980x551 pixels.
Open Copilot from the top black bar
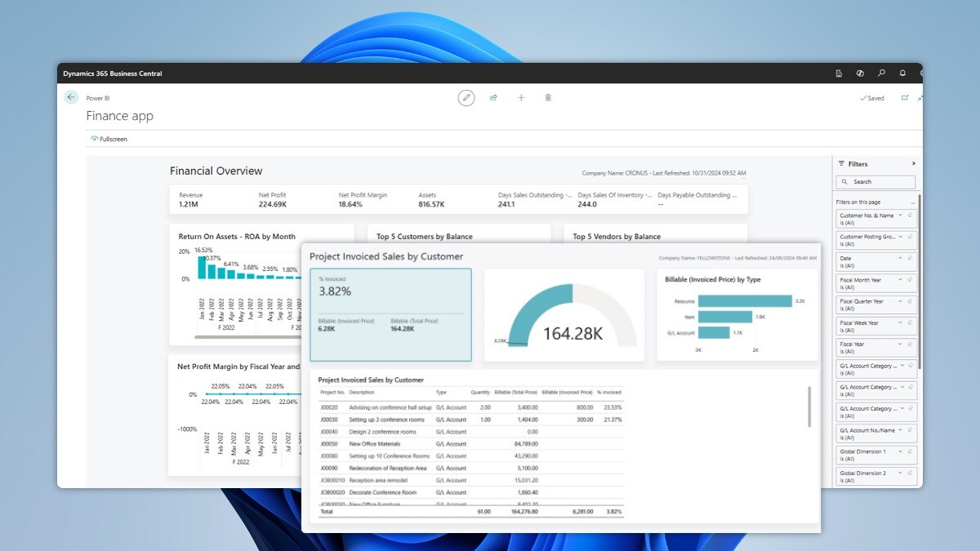coord(860,73)
